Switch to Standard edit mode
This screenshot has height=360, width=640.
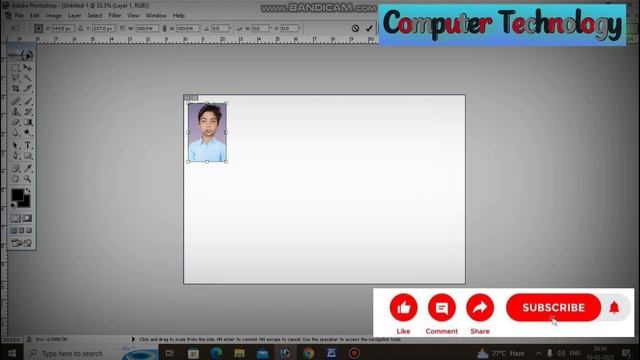pos(16,218)
